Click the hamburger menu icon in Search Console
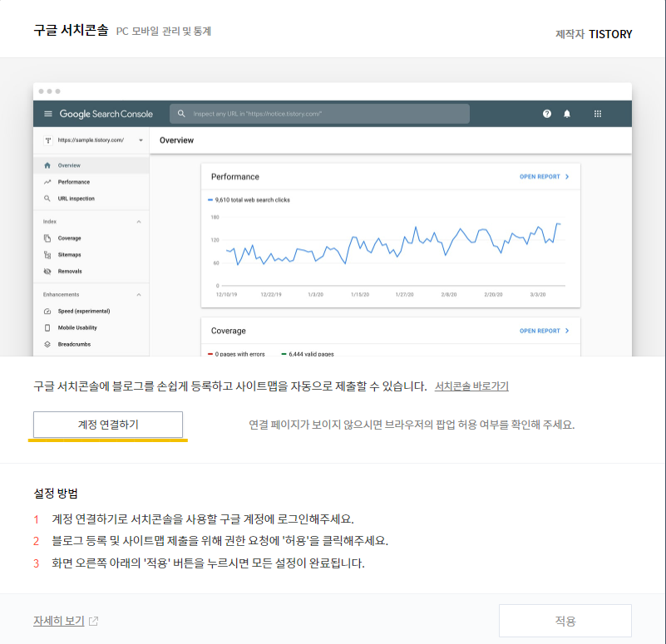 coord(48,114)
